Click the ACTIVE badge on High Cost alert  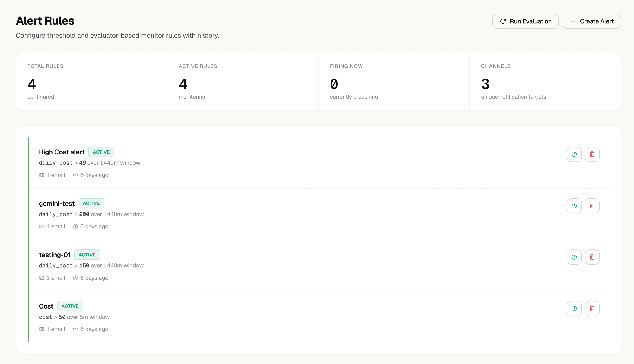point(101,152)
